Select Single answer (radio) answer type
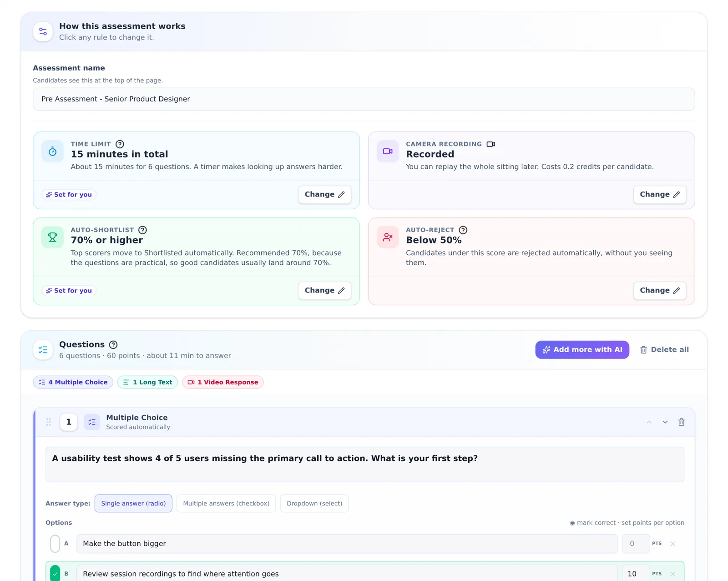The height and width of the screenshot is (581, 728). 133,504
